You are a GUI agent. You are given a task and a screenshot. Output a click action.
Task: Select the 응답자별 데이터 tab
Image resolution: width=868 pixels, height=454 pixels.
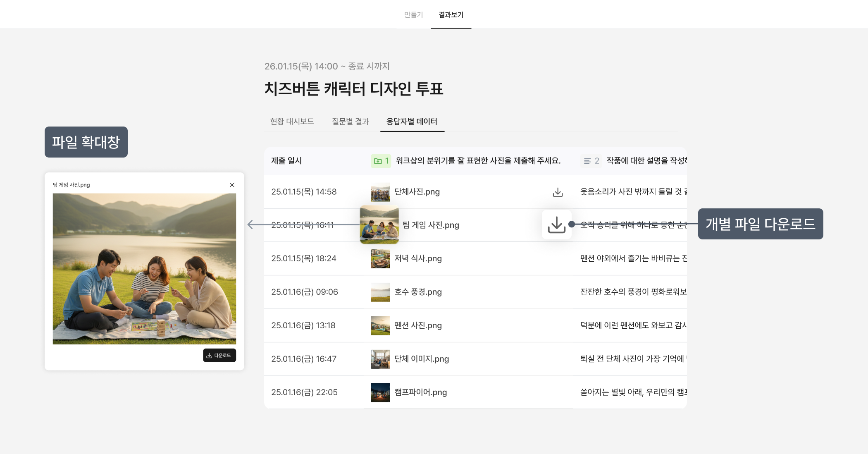[x=412, y=122]
